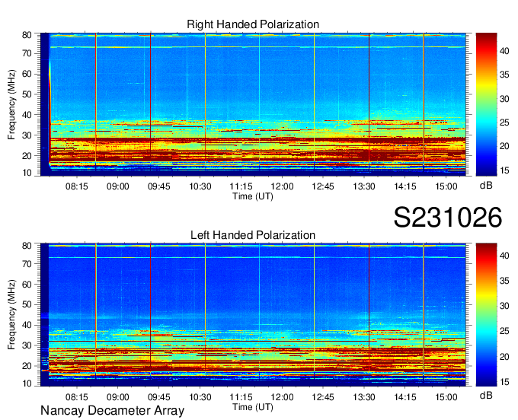The width and height of the screenshot is (518, 420).
Task: Click inside the Left Handed spectrogram
Action: click(x=253, y=315)
